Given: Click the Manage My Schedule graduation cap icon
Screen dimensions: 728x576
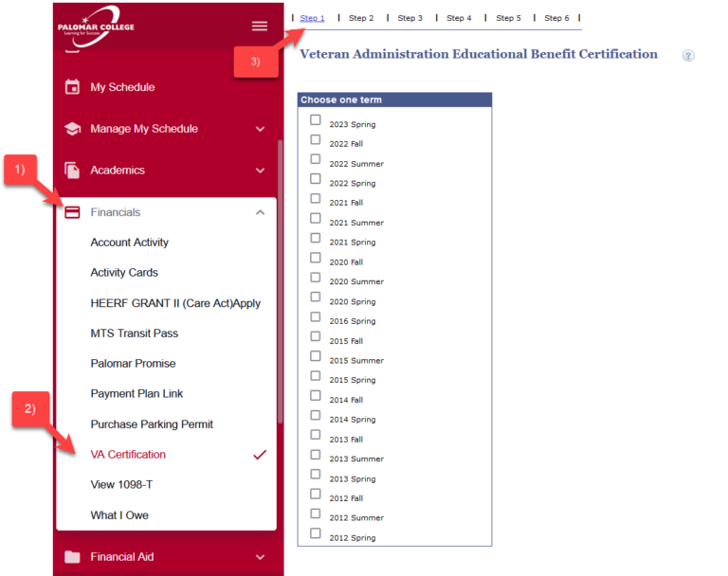Looking at the screenshot, I should click(72, 129).
